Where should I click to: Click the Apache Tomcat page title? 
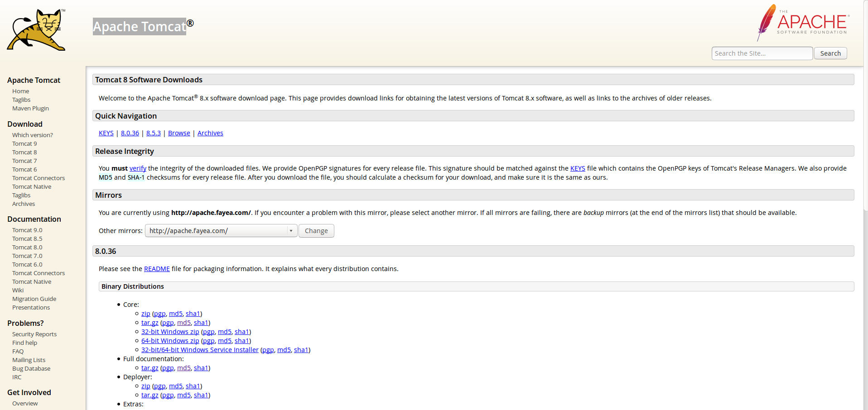[140, 27]
